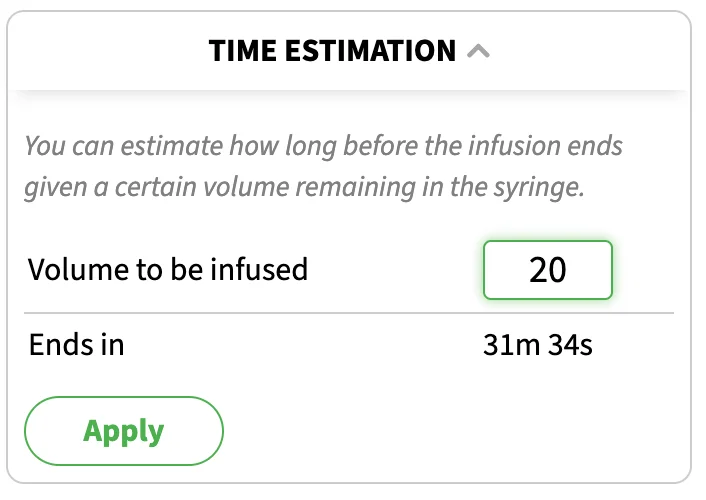Screen dimensions: 706x500
Task: Focus the Volume to be infused field
Action: pos(548,270)
